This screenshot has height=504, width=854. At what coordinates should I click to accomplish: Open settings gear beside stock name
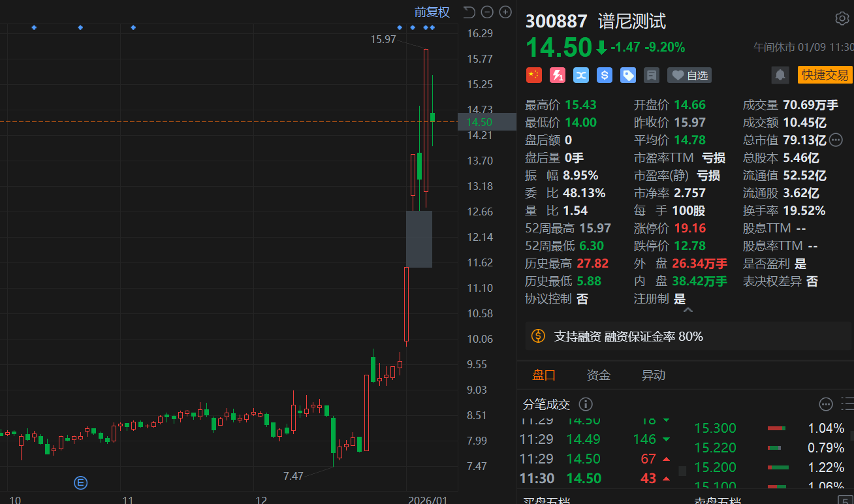tap(842, 18)
